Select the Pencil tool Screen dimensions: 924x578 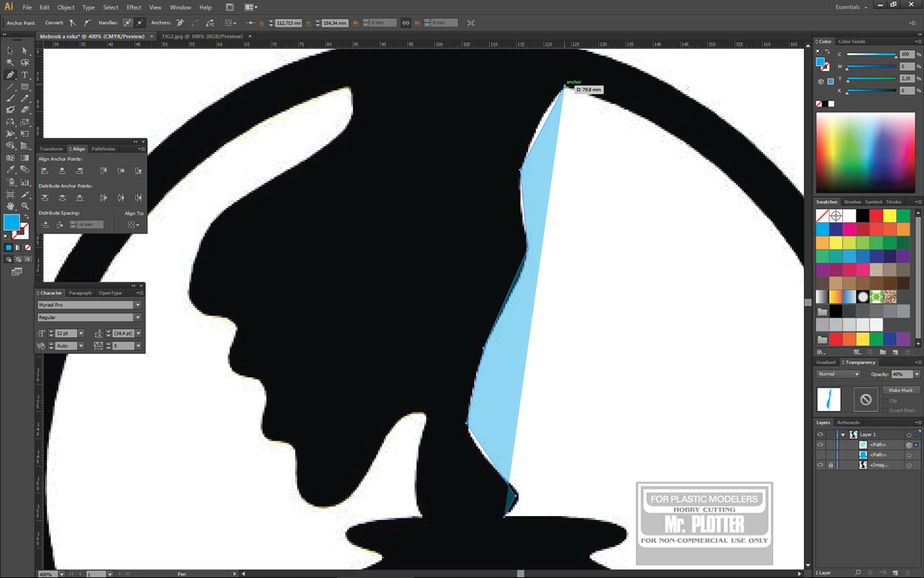click(x=25, y=98)
